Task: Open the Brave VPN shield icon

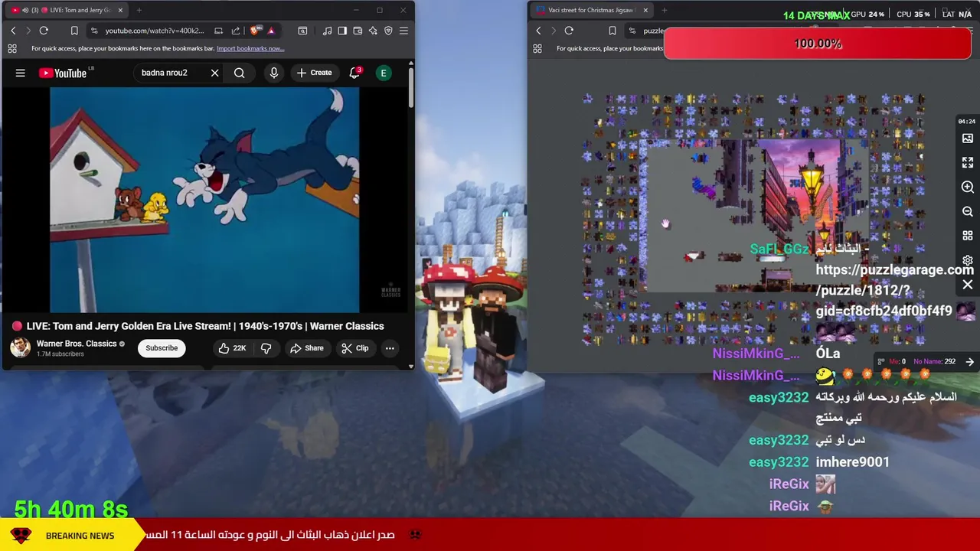Action: point(388,31)
